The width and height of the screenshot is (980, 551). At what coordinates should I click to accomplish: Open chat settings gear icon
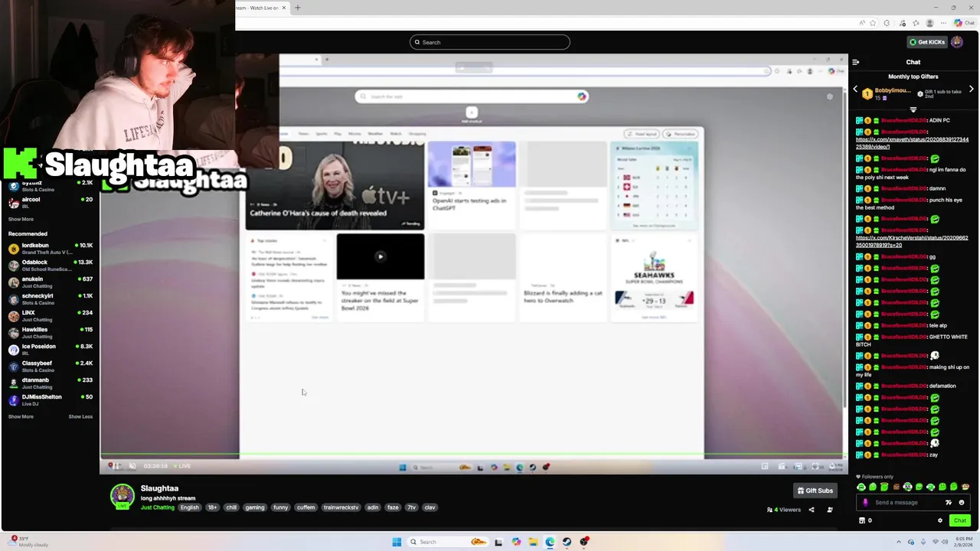click(x=940, y=520)
